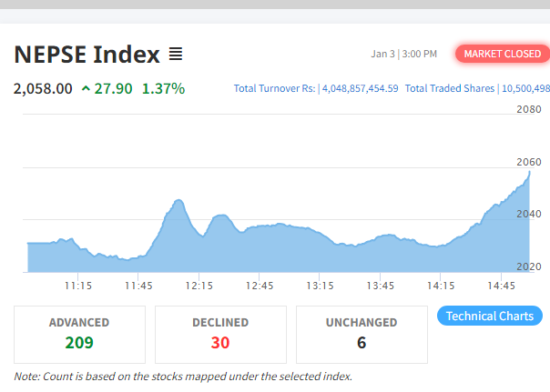Image resolution: width=550 pixels, height=392 pixels.
Task: Click the NEPSE Index heading
Action: pyautogui.click(x=87, y=55)
